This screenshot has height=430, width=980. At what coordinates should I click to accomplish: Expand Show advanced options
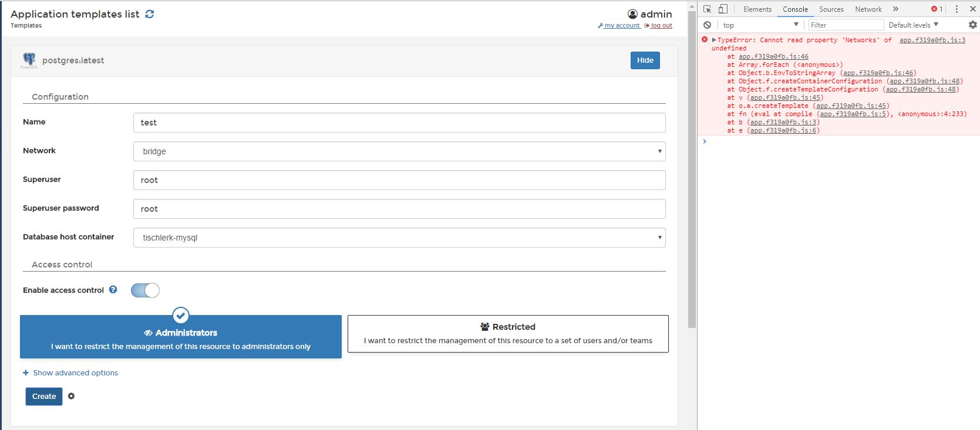pos(70,373)
